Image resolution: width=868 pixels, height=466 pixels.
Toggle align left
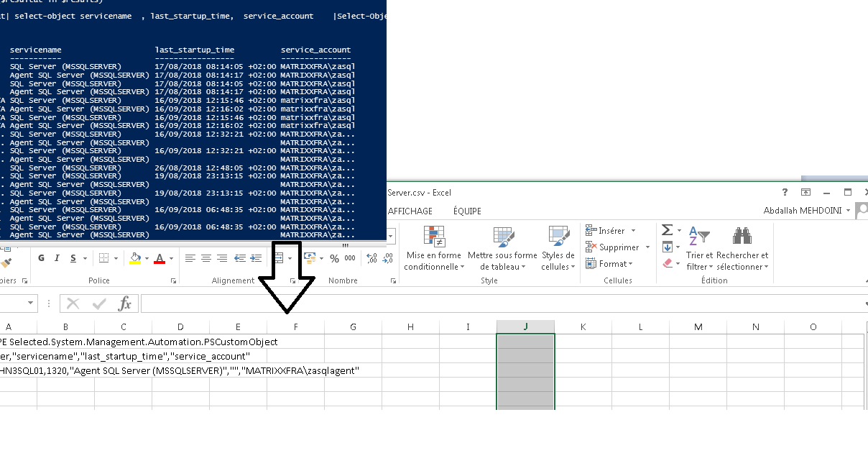pyautogui.click(x=190, y=259)
